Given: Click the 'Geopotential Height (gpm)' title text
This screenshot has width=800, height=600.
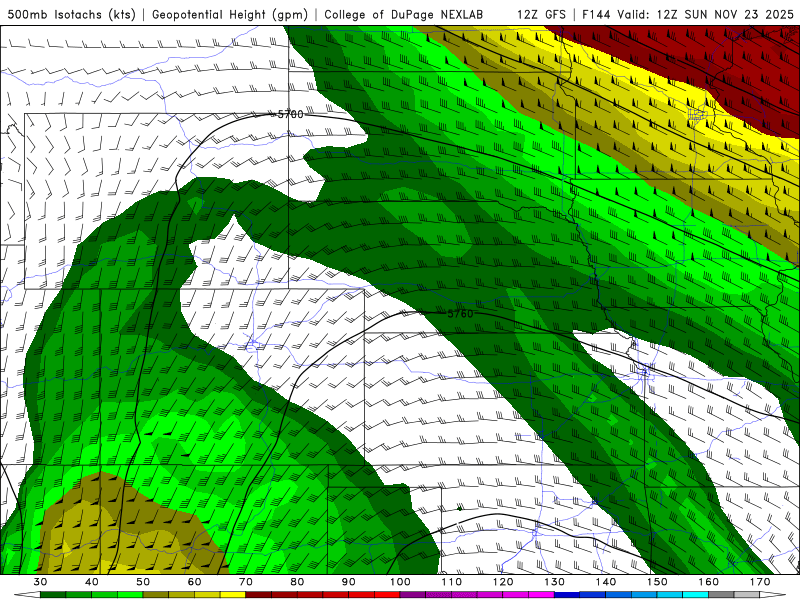Looking at the screenshot, I should coord(230,14).
